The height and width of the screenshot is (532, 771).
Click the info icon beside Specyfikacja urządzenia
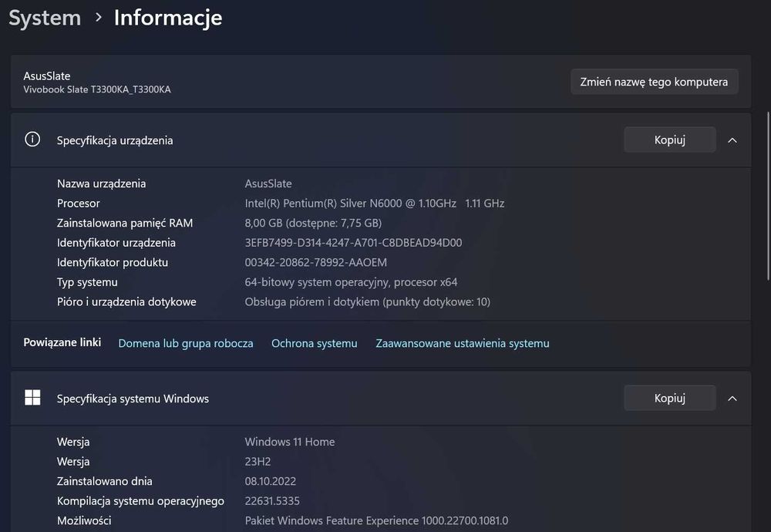(x=32, y=140)
